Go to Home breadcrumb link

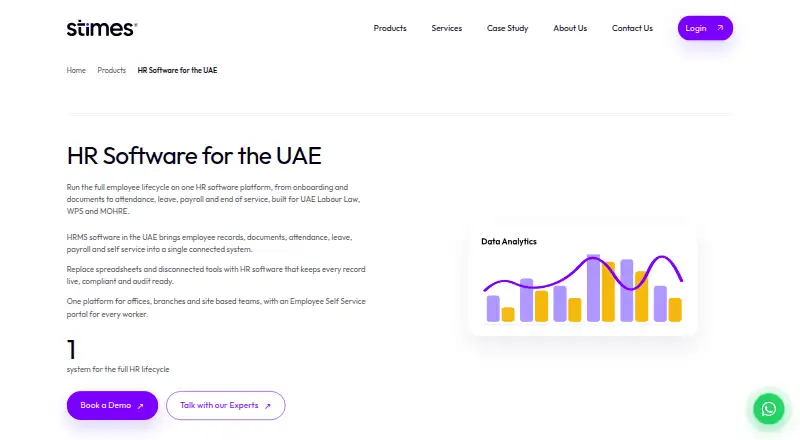(76, 70)
